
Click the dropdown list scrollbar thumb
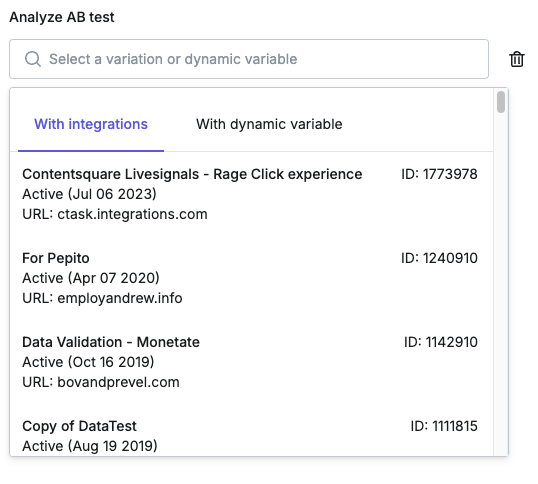click(x=501, y=102)
